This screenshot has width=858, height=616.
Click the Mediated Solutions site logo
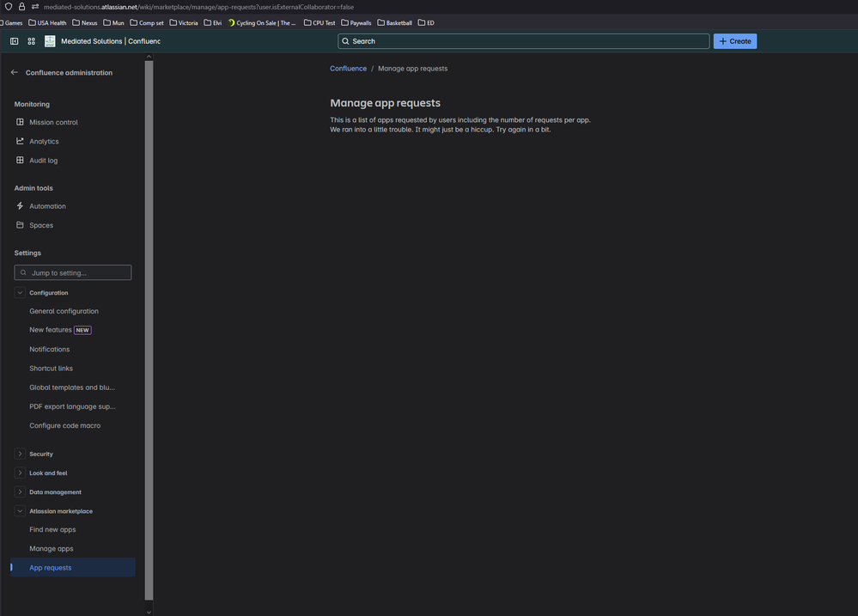[50, 41]
